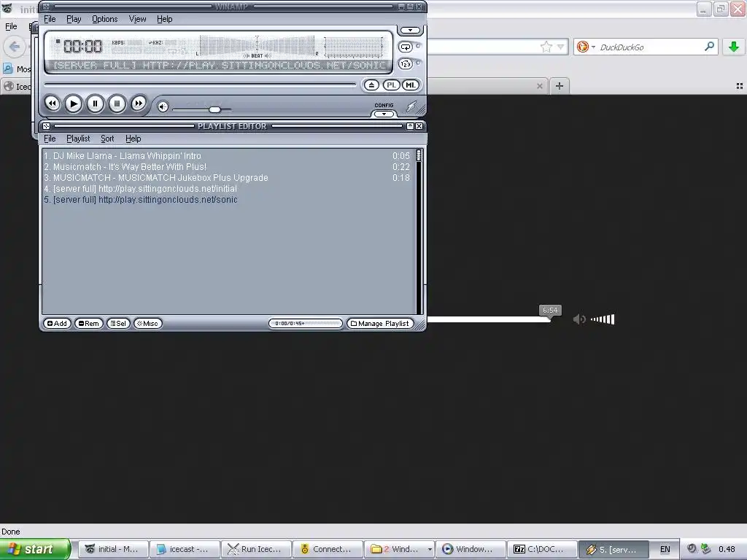Click the EN language bar indicator
Image resolution: width=747 pixels, height=560 pixels.
point(665,549)
